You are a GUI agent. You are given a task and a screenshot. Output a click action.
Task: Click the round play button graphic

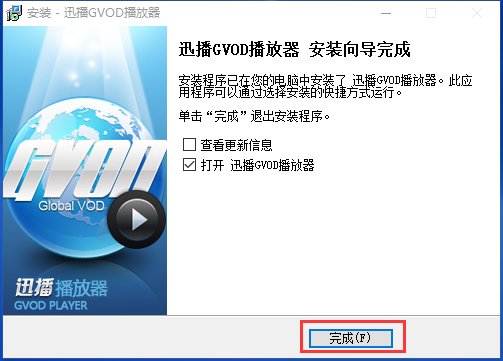click(137, 220)
